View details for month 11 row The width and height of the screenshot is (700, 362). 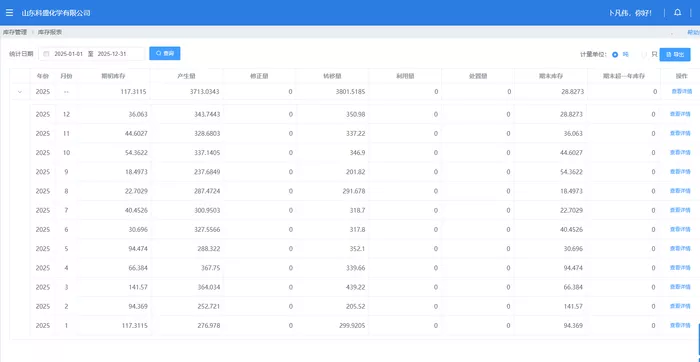pyautogui.click(x=680, y=133)
